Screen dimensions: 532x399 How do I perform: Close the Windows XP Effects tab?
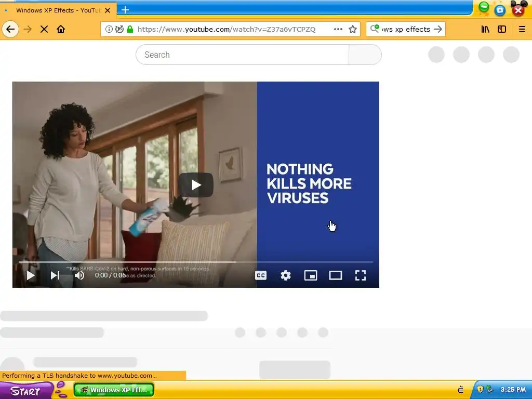108,10
